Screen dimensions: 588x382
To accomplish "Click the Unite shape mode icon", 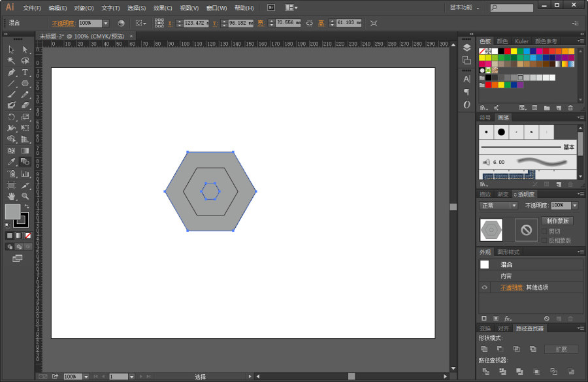I will click(x=484, y=349).
